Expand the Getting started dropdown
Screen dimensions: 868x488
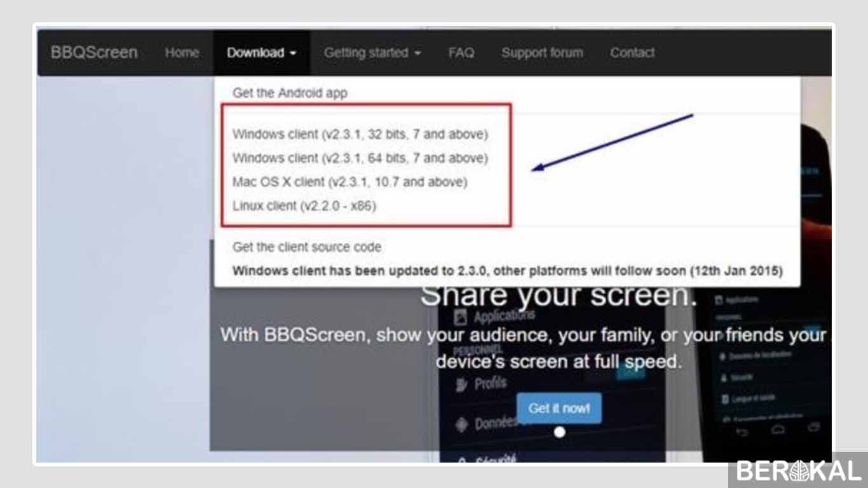(372, 53)
